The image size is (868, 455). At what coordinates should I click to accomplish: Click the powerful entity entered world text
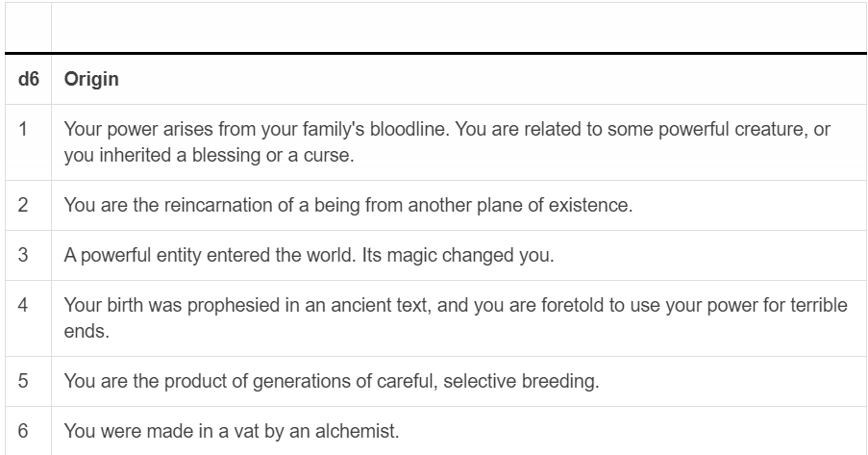tap(309, 255)
